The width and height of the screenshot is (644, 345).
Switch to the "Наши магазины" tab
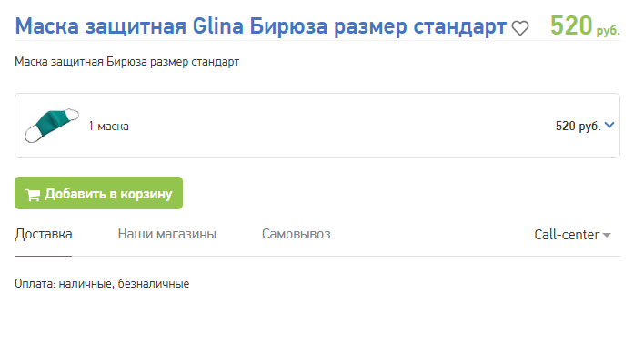pos(166,234)
